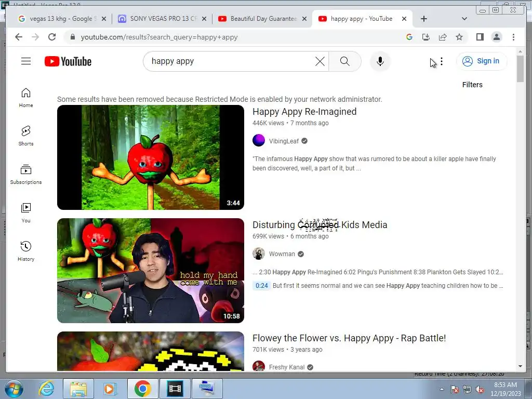Click the install/download icon in address bar
Screen dimensions: 532x399
pyautogui.click(x=426, y=37)
